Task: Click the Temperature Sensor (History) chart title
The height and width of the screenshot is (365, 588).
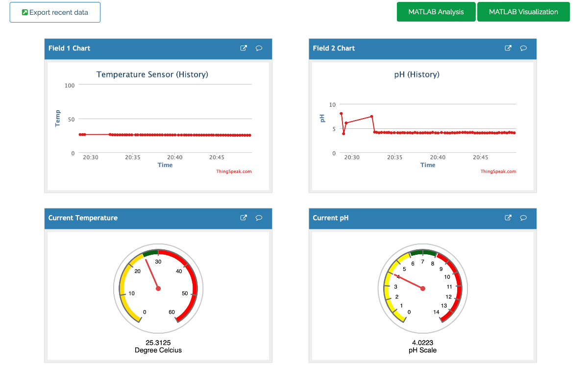Action: [152, 74]
